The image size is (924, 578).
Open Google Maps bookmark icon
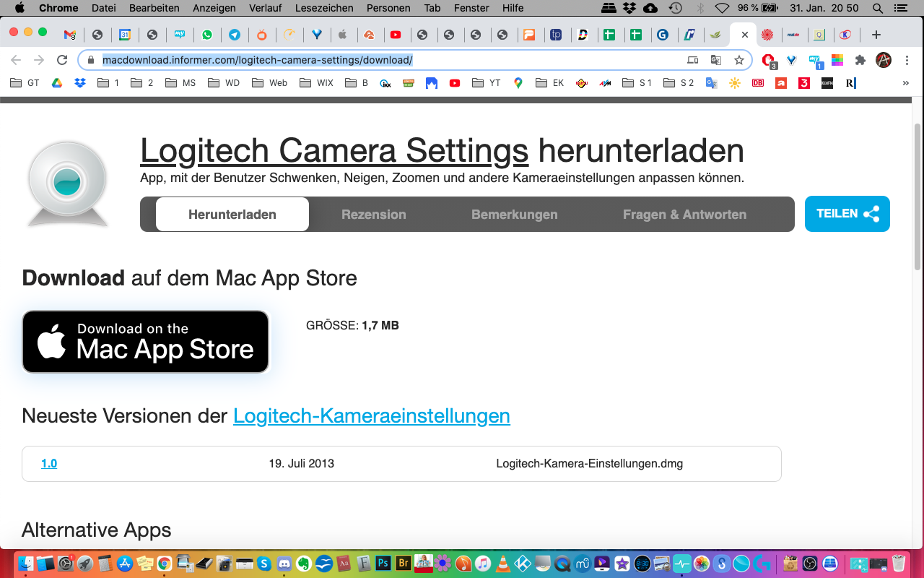click(x=518, y=83)
